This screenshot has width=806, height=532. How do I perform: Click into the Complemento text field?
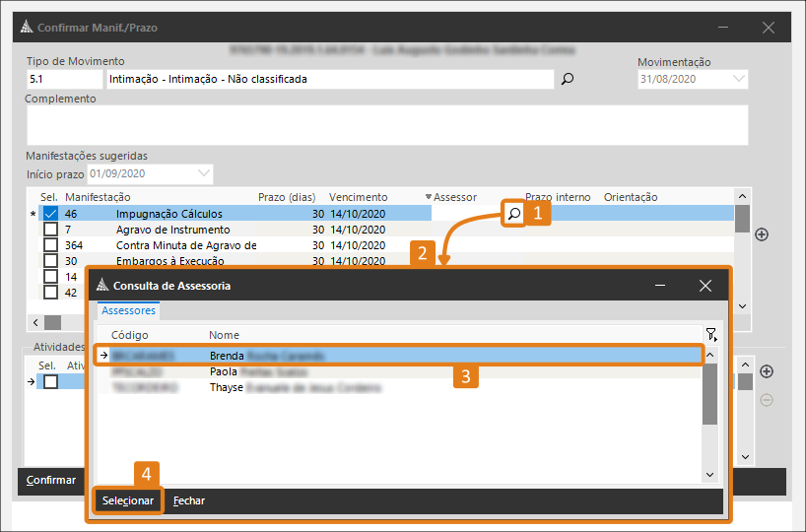click(386, 125)
